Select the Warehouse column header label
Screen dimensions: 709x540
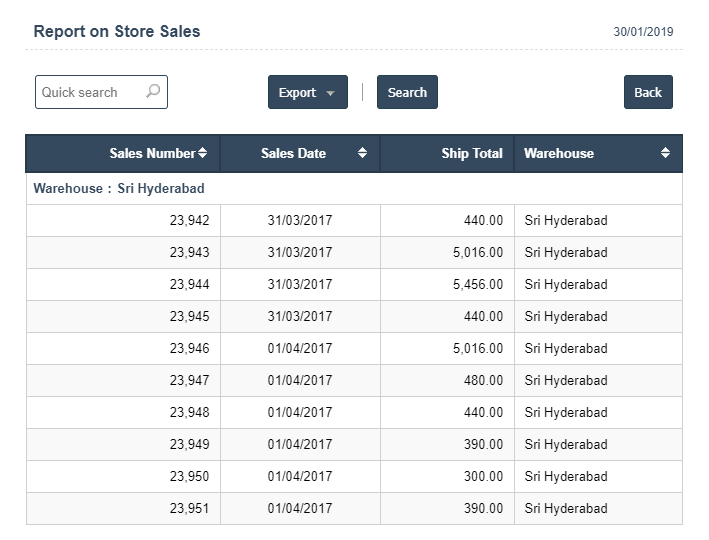click(x=559, y=153)
